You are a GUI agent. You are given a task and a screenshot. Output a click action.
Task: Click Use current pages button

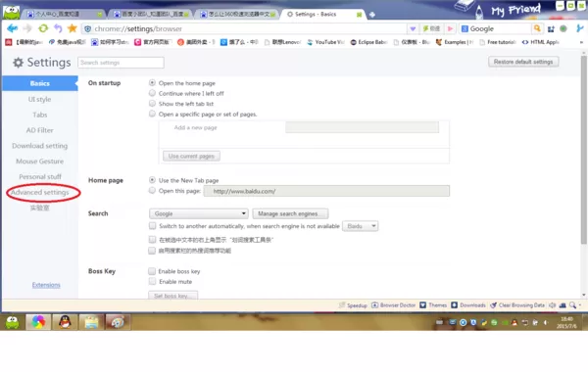191,156
